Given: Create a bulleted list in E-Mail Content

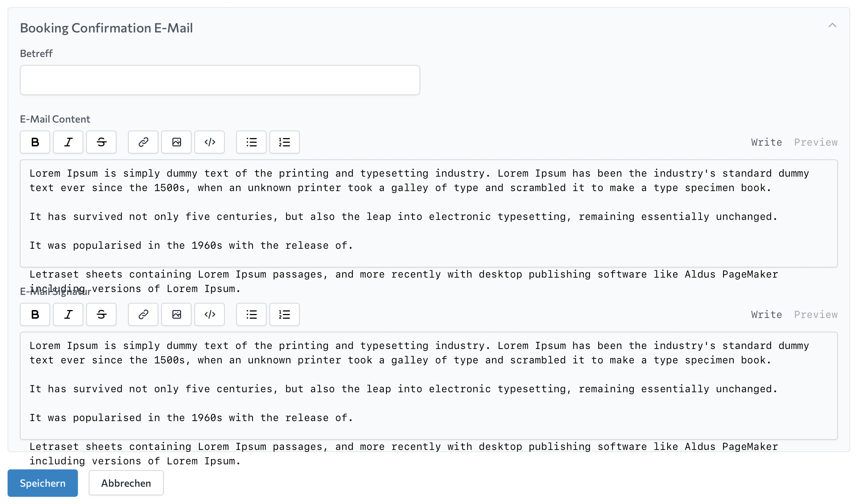Looking at the screenshot, I should (251, 142).
